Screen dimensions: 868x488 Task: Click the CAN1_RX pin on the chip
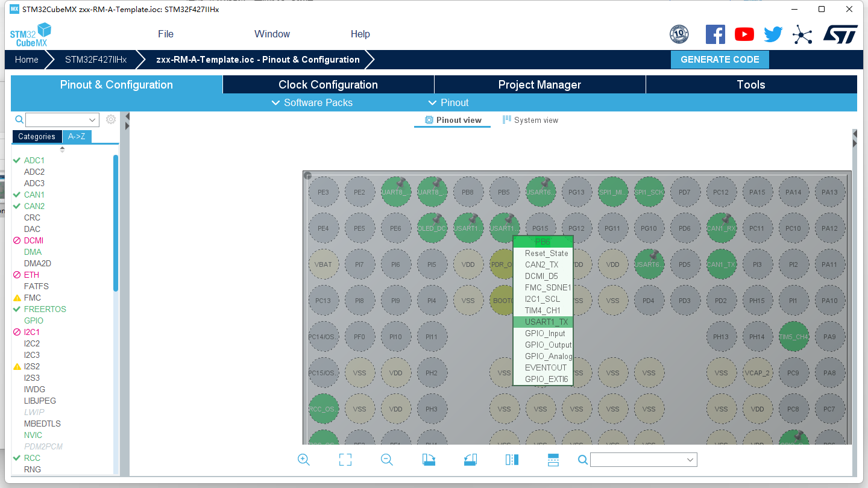tap(721, 228)
